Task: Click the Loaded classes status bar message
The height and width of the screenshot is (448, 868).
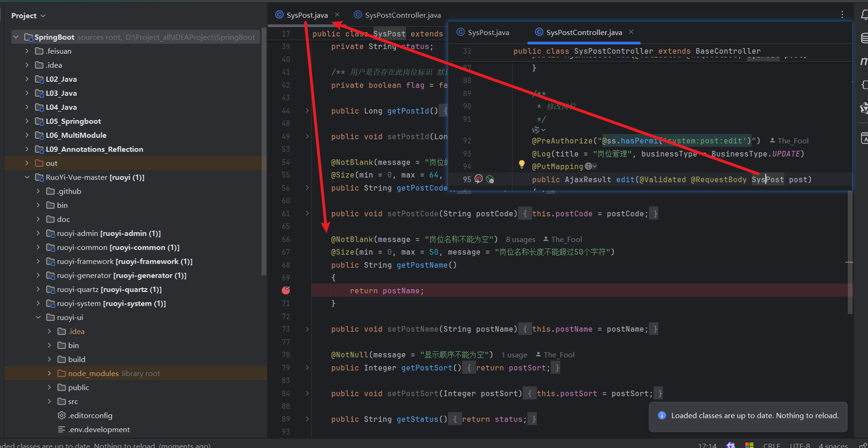Action: coord(106,445)
